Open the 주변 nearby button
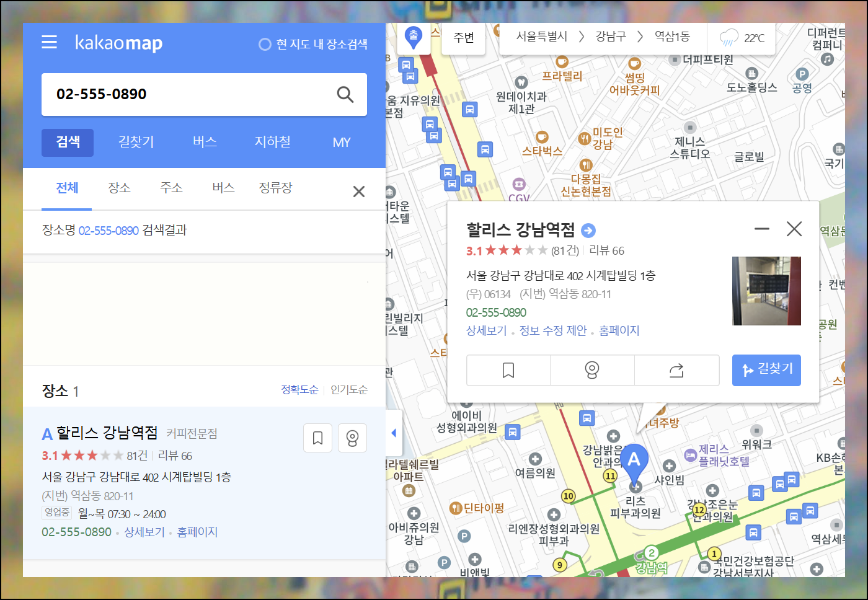Image resolution: width=868 pixels, height=600 pixels. [x=464, y=38]
